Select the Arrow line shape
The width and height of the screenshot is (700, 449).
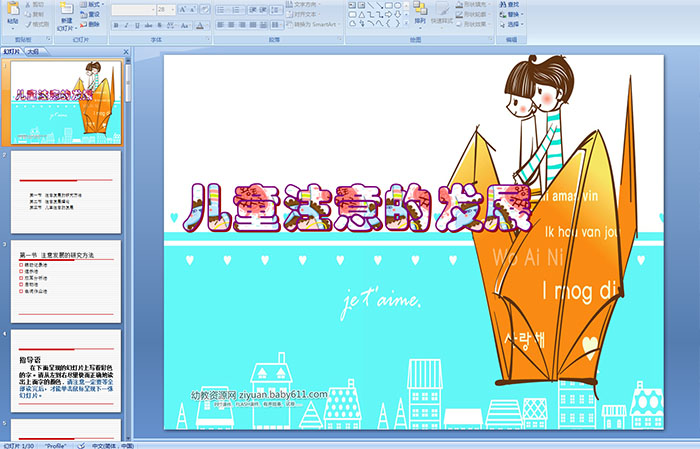[x=380, y=5]
